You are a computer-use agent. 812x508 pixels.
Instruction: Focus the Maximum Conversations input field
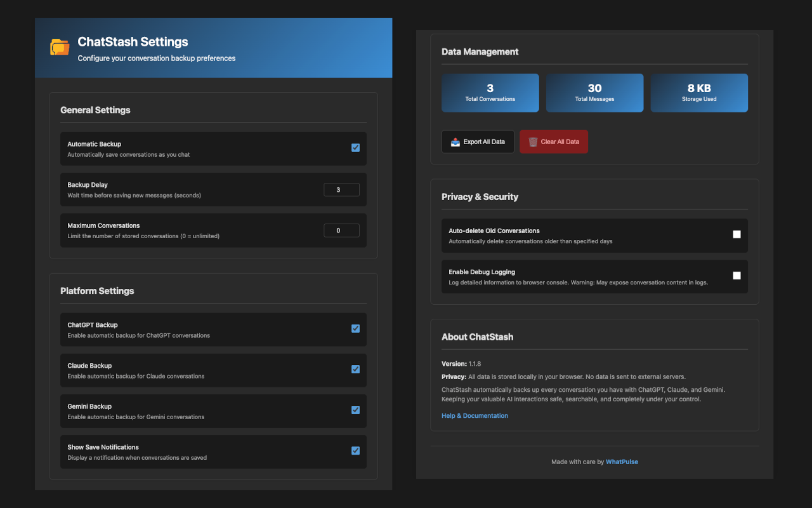(341, 231)
